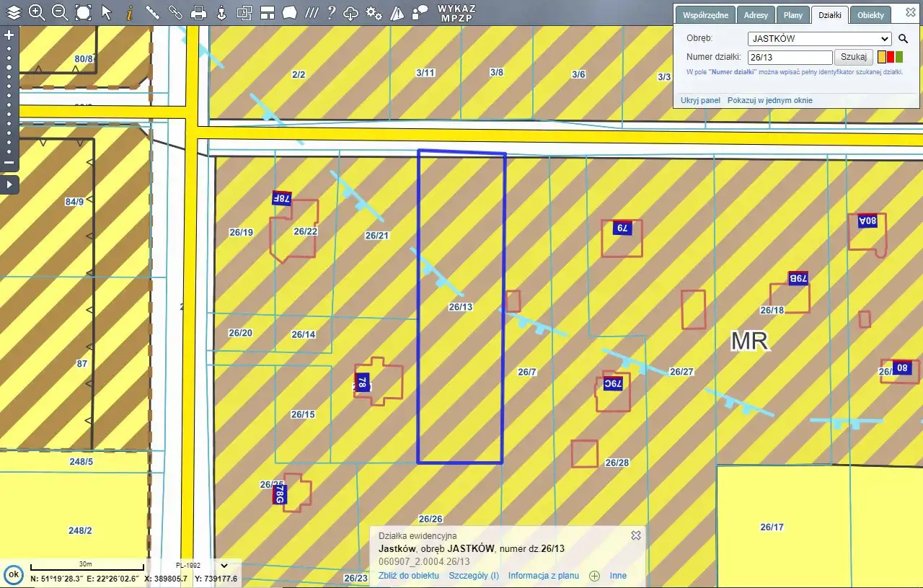
Task: Click the 'Informacja z planu' link
Action: [543, 576]
